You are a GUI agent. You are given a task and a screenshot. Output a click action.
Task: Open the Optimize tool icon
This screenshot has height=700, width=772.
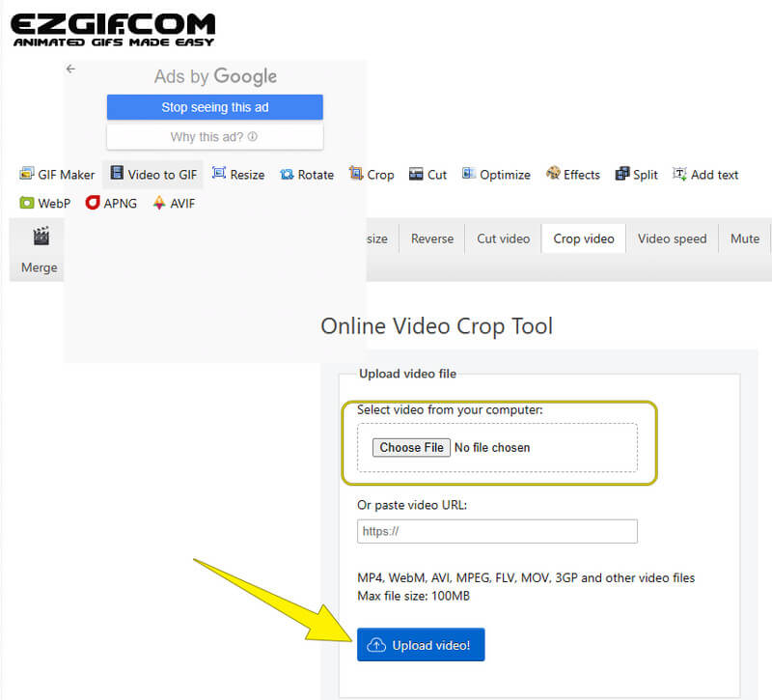pyautogui.click(x=468, y=174)
